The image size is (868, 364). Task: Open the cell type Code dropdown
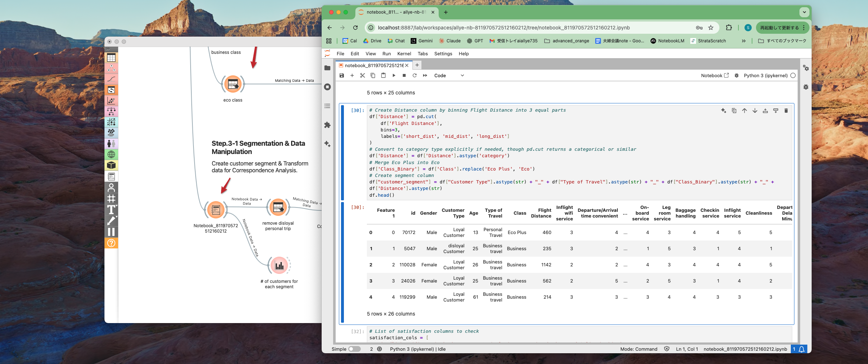click(x=449, y=75)
